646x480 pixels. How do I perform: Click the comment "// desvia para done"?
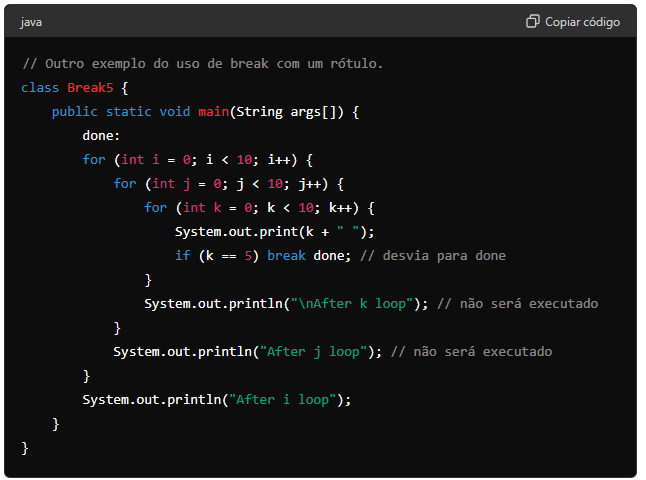point(433,255)
